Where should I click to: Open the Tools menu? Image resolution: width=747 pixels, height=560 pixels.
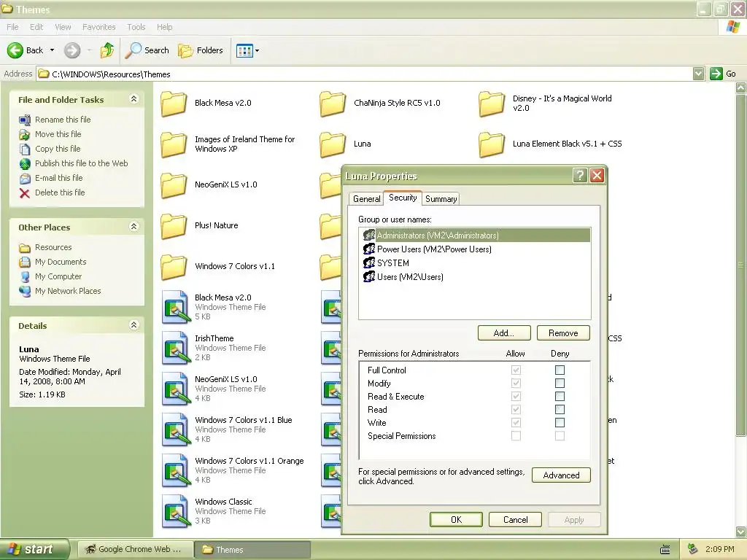pyautogui.click(x=136, y=27)
